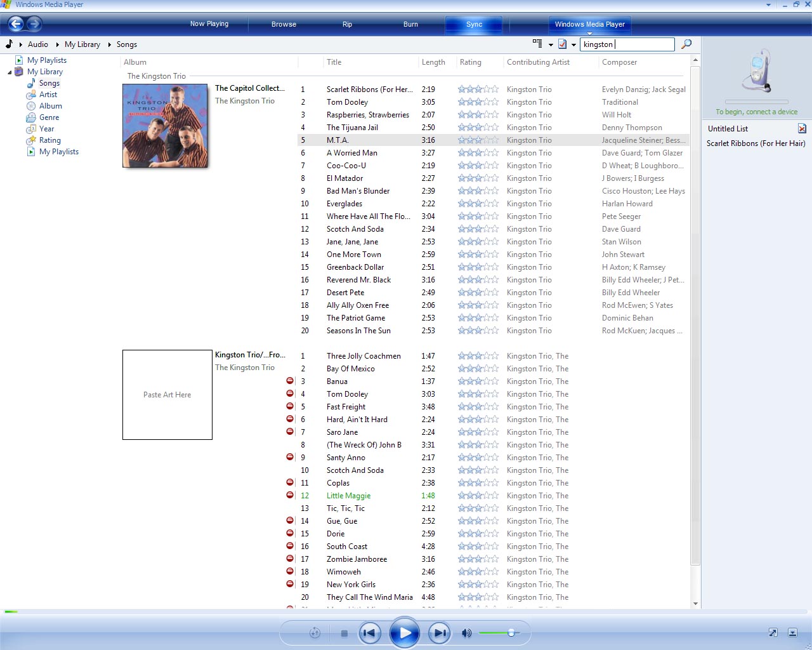812x650 pixels.
Task: Click Audio in the breadcrumb path
Action: [x=38, y=44]
